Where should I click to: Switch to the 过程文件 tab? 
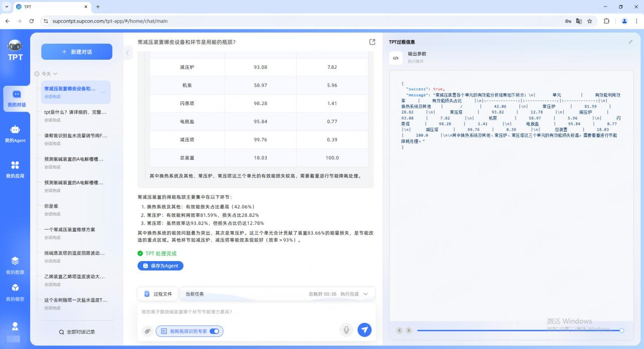tap(158, 294)
